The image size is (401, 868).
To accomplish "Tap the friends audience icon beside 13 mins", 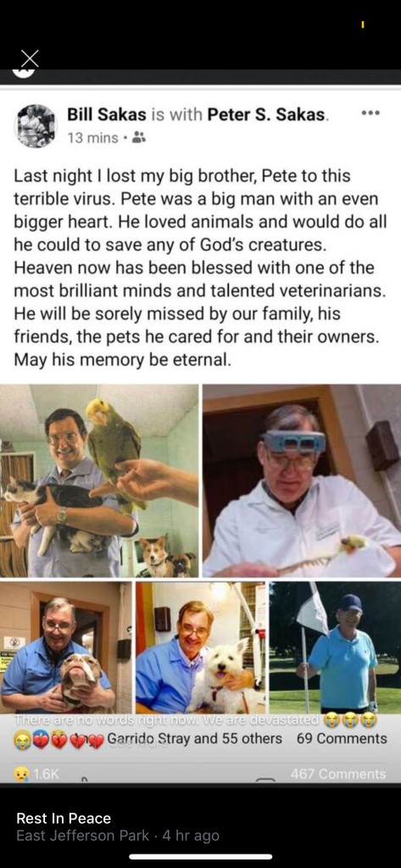I will 140,137.
